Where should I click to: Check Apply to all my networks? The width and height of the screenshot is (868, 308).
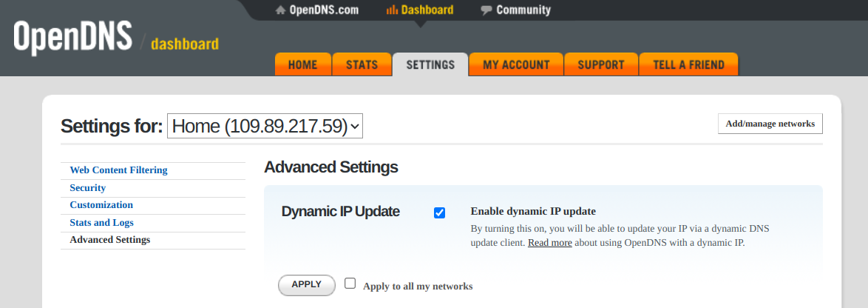(350, 284)
